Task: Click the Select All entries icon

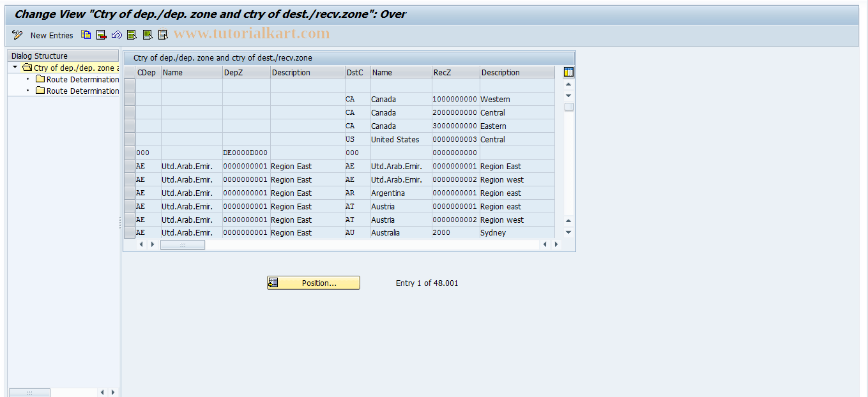Action: click(132, 35)
